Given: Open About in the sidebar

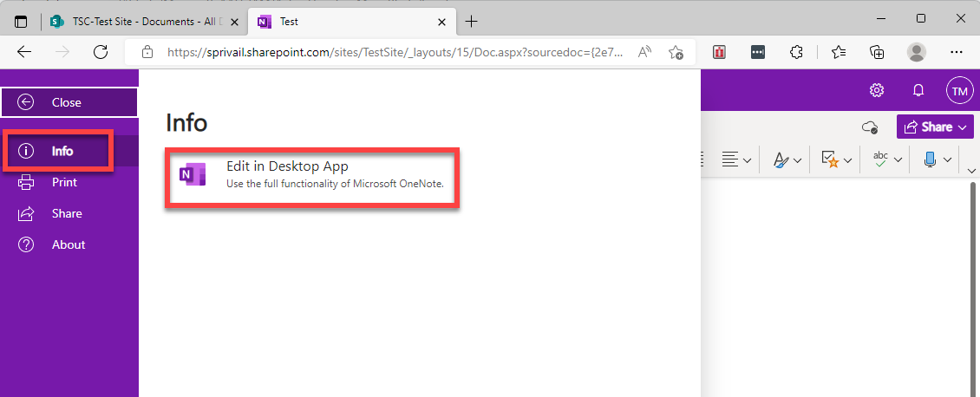Looking at the screenshot, I should point(69,244).
